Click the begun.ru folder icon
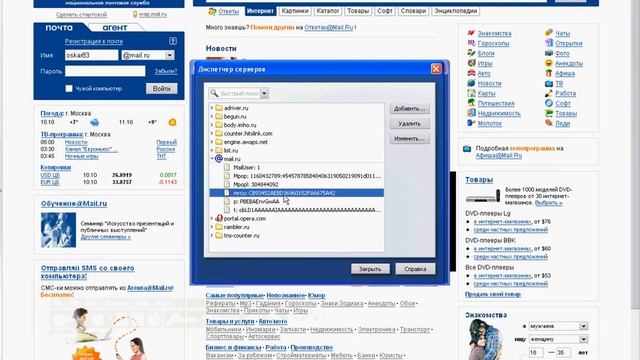The height and width of the screenshot is (360, 640). 219,117
